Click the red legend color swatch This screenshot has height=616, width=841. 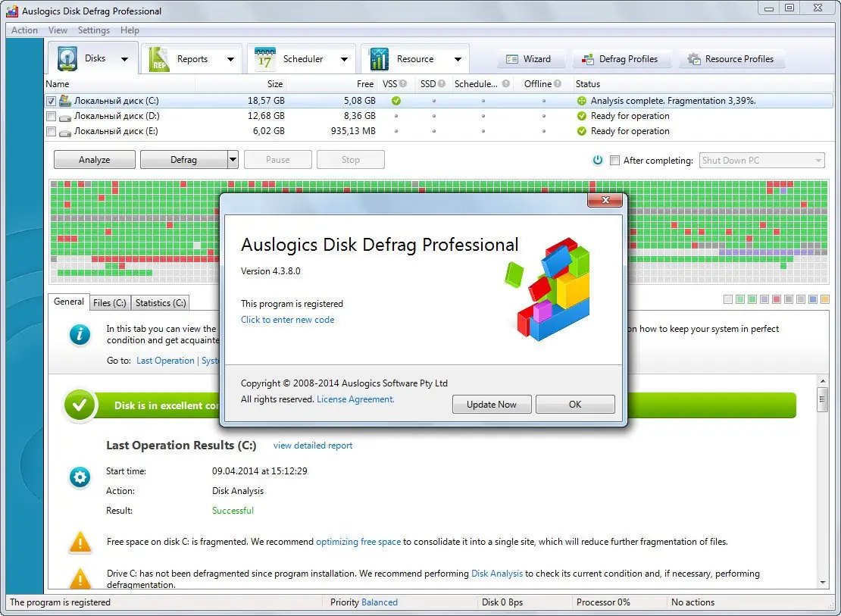pyautogui.click(x=777, y=299)
